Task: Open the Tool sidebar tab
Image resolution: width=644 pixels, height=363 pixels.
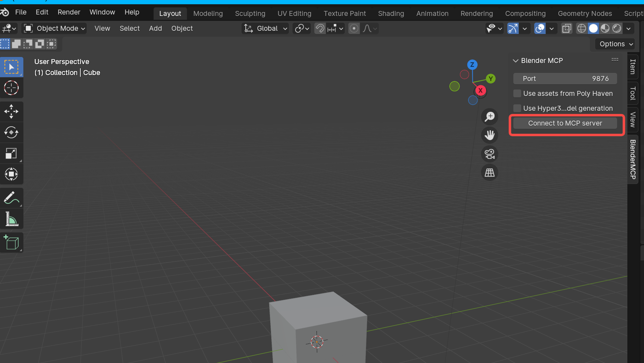Action: (x=633, y=93)
